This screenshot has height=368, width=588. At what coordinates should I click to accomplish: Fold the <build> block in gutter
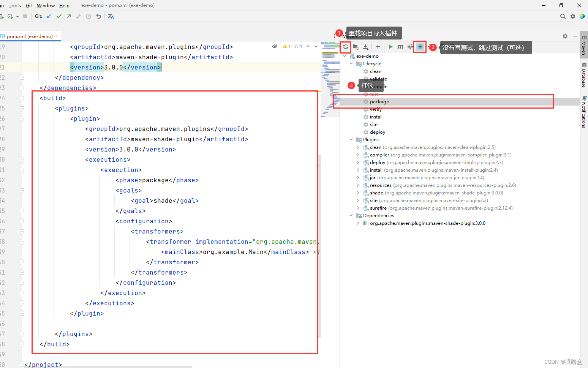point(22,98)
